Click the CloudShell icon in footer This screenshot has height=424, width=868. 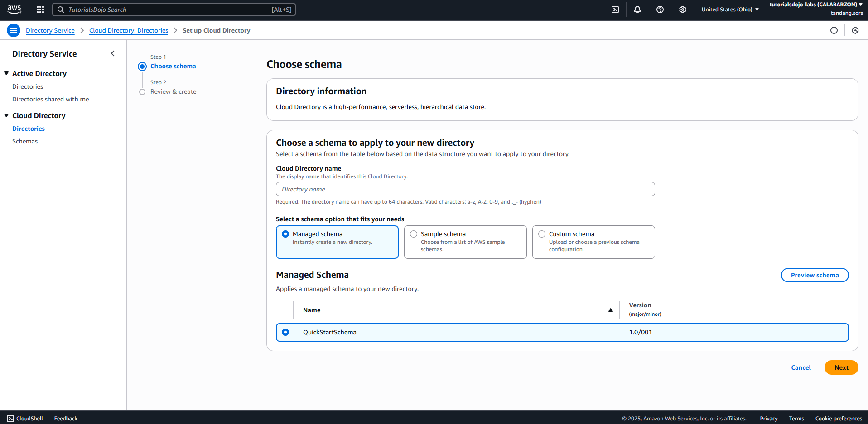pos(10,419)
